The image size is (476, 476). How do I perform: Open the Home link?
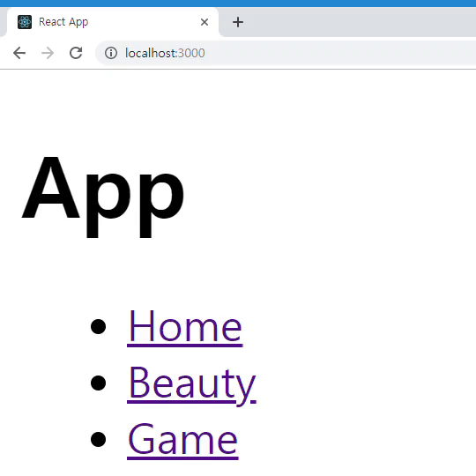click(x=185, y=327)
